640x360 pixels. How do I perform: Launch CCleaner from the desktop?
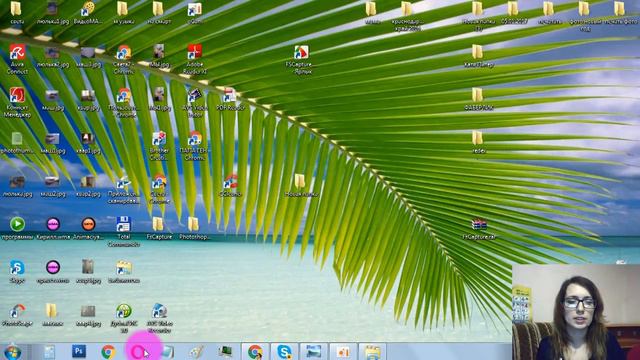coord(230,186)
